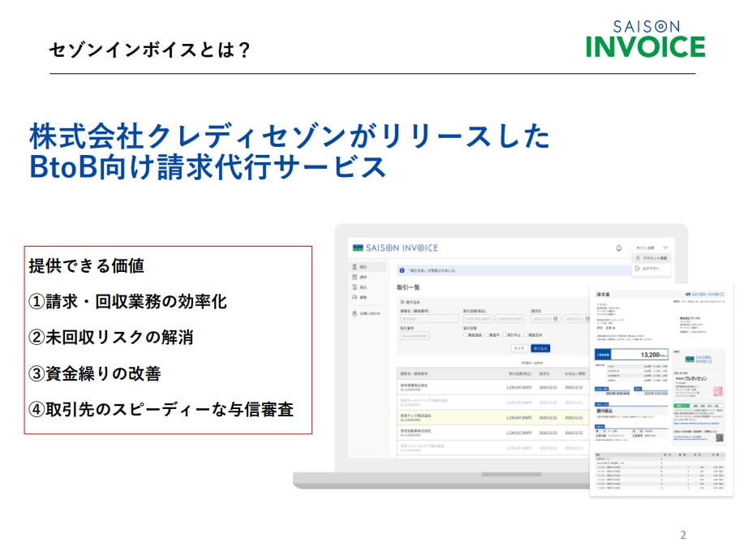The image size is (744, 560).
Task: Tick the 審査通過 status checkbox
Action: tap(465, 335)
